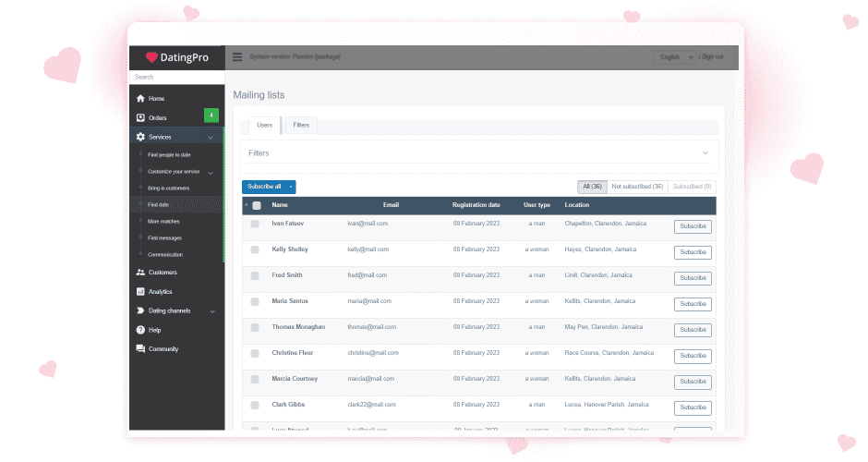Expand Customize your service submenu chevron
Image resolution: width=868 pixels, height=462 pixels.
pyautogui.click(x=211, y=173)
